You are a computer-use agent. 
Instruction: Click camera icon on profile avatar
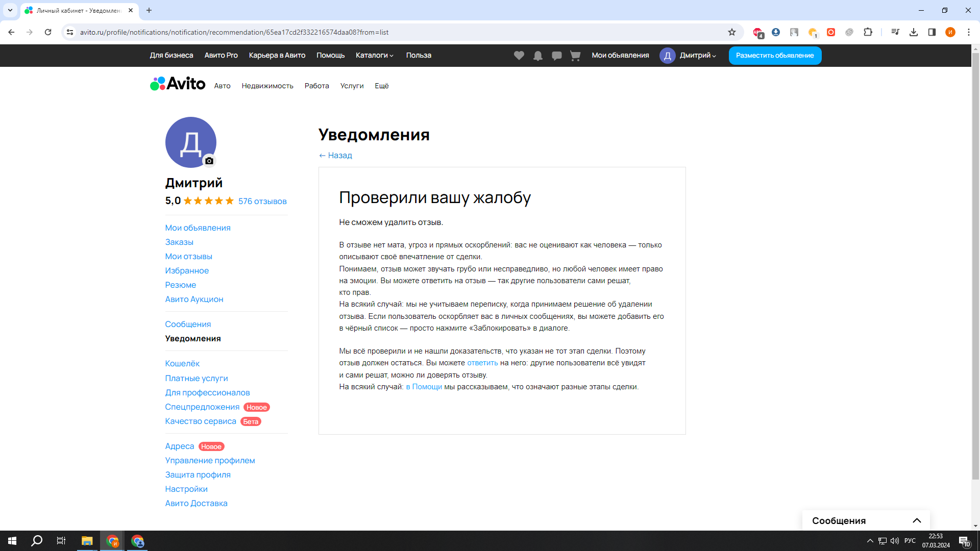[x=209, y=161]
